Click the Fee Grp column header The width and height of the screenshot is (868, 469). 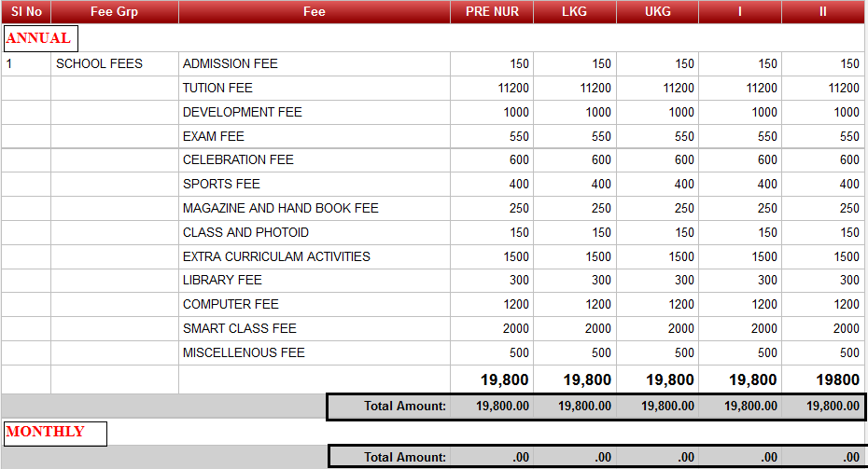[114, 12]
